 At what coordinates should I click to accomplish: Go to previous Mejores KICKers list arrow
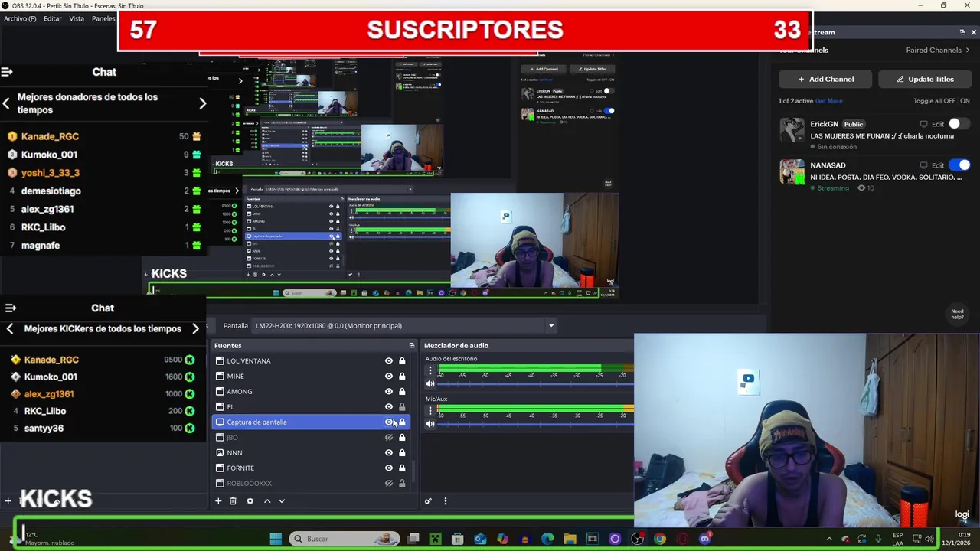coord(10,329)
